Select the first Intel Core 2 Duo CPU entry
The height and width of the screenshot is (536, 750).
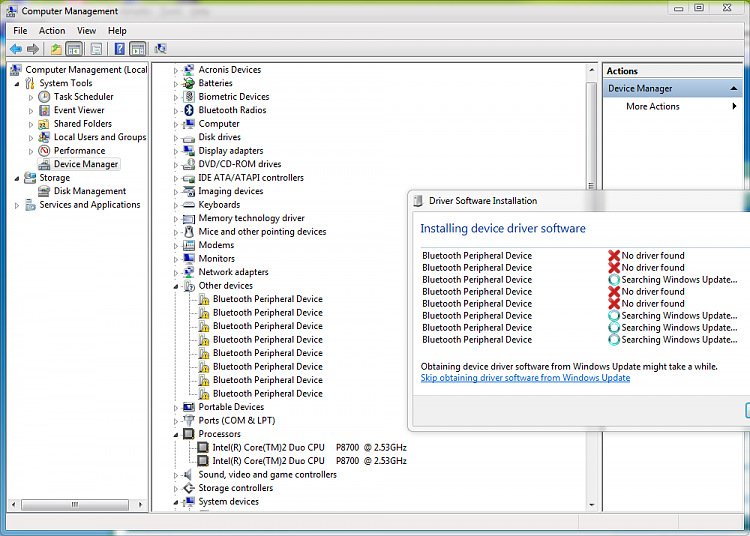coord(309,448)
